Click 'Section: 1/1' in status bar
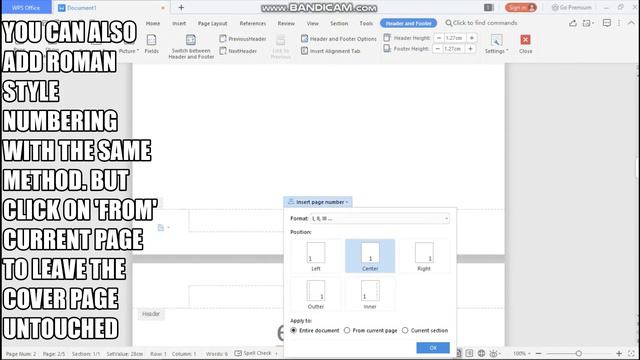Viewport: 640px width, 360px height. click(x=86, y=354)
